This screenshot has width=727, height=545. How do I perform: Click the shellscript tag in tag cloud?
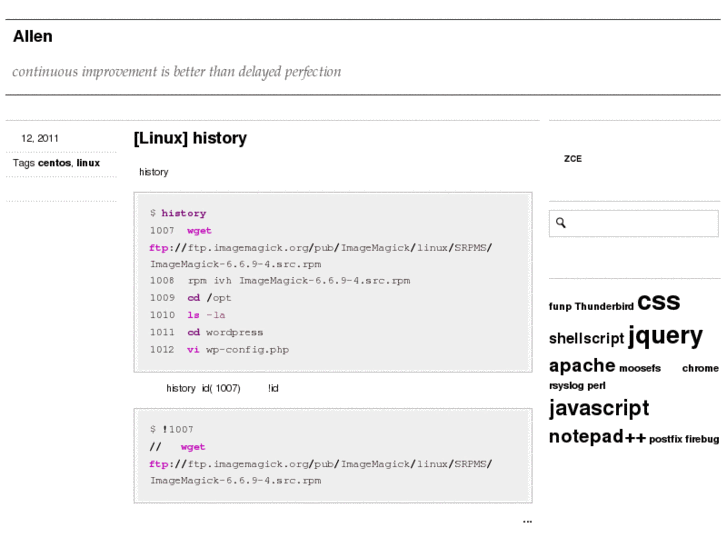pyautogui.click(x=586, y=338)
